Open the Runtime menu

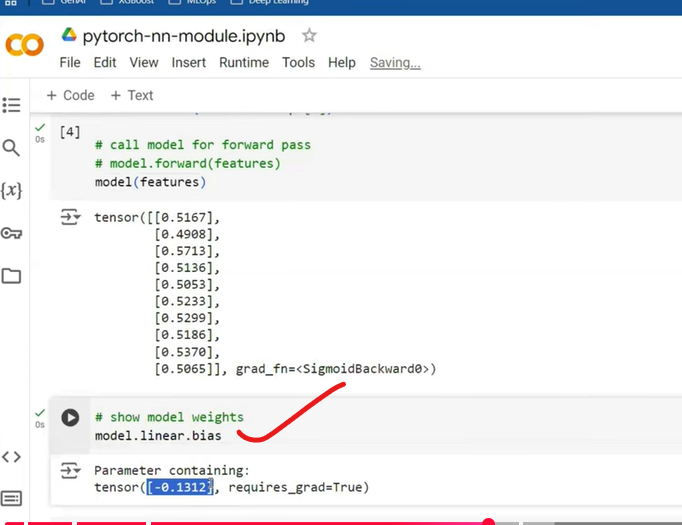pyautogui.click(x=244, y=62)
